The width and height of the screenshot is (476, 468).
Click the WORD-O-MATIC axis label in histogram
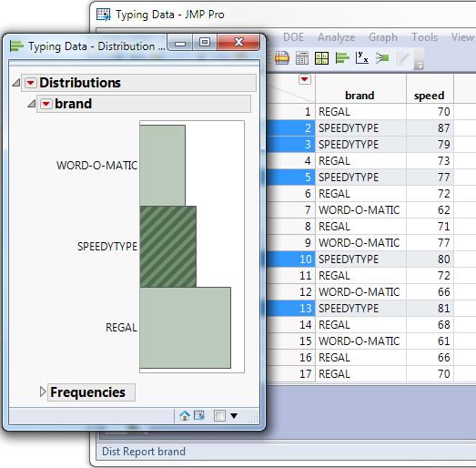97,166
